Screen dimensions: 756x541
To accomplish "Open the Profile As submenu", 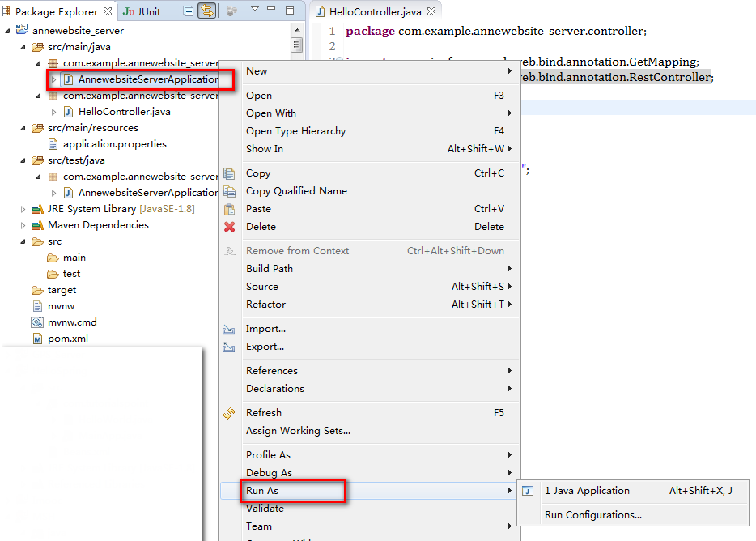I will (369, 455).
